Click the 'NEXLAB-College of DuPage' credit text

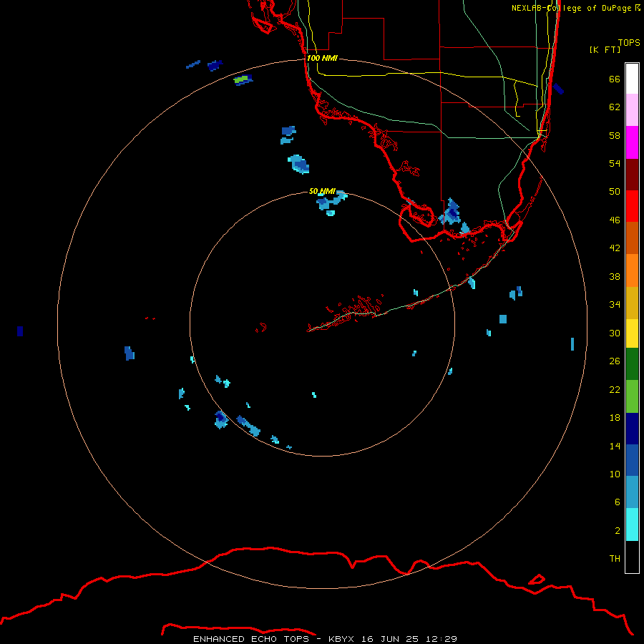click(572, 8)
